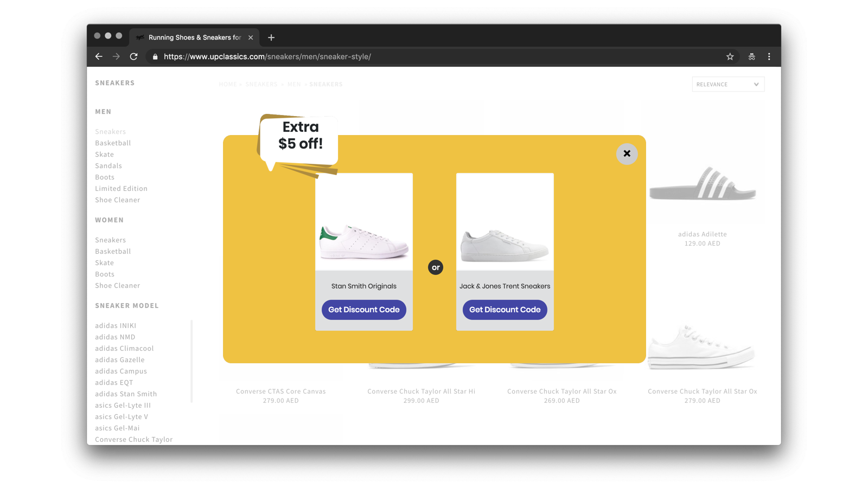Filter by adidas Climacool model
This screenshot has width=868, height=488.
click(124, 349)
